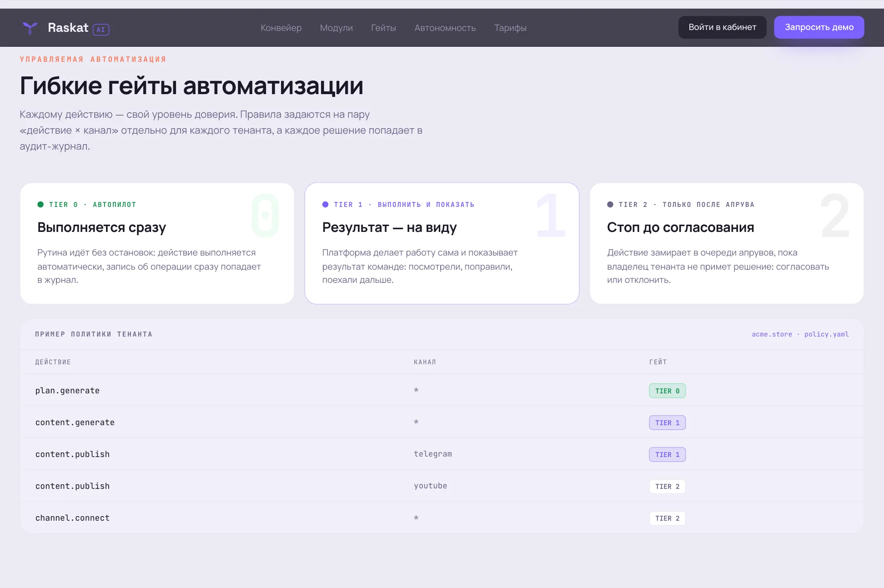Click the Гейт column header
This screenshot has height=588, width=884.
coord(658,362)
